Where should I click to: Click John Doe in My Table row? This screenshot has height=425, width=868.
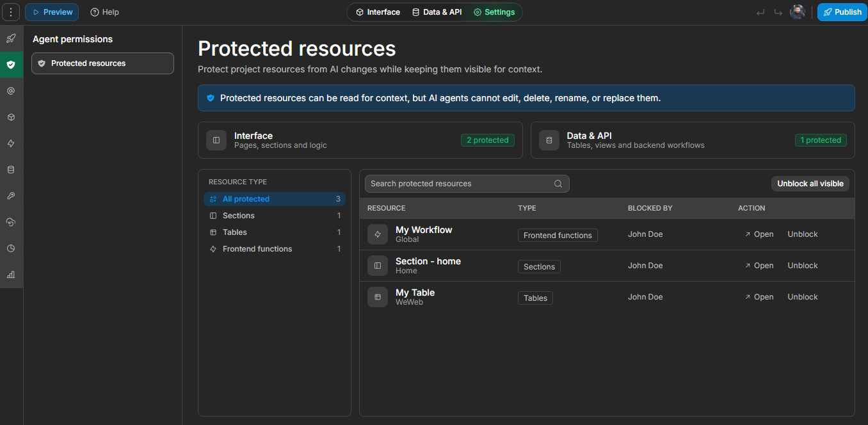645,297
